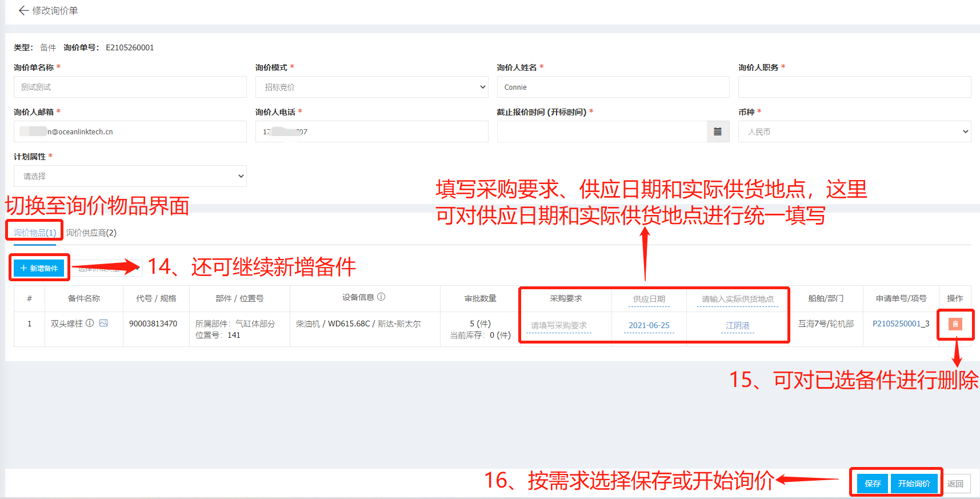This screenshot has width=980, height=499.
Task: Click the 采购要求 column header
Action: 566,298
